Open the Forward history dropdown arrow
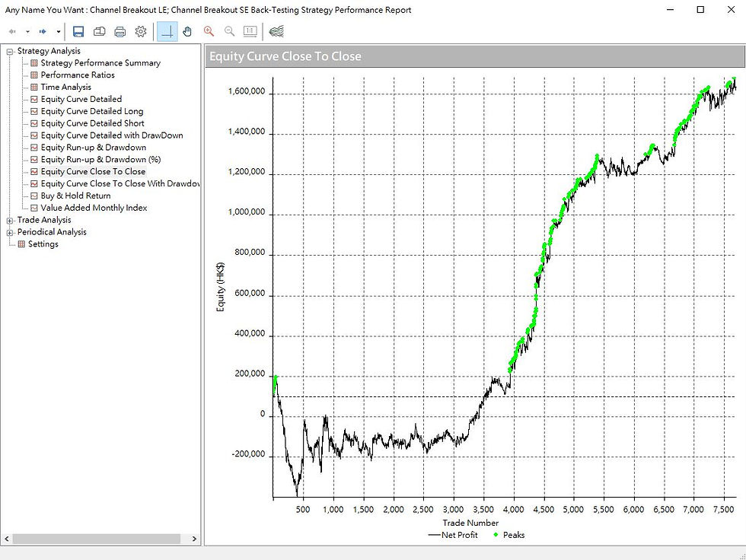Image resolution: width=746 pixels, height=560 pixels. pyautogui.click(x=58, y=32)
